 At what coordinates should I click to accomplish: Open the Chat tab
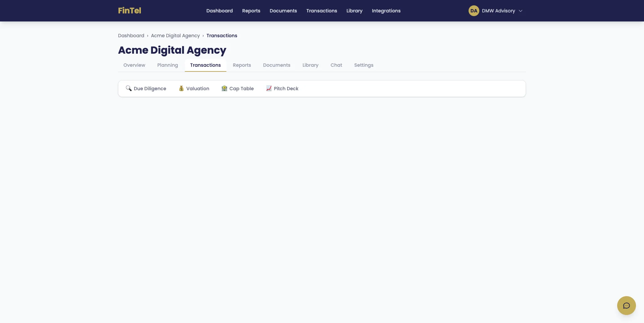point(336,65)
